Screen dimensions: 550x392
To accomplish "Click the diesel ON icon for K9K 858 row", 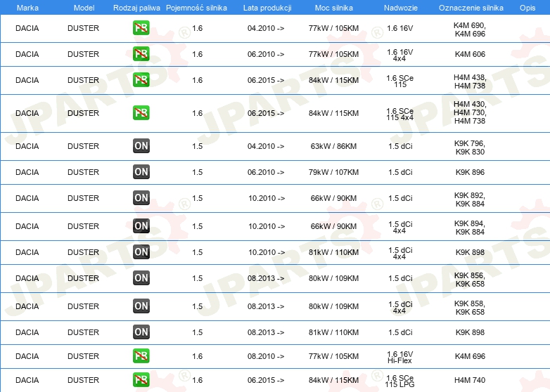I will click(141, 306).
